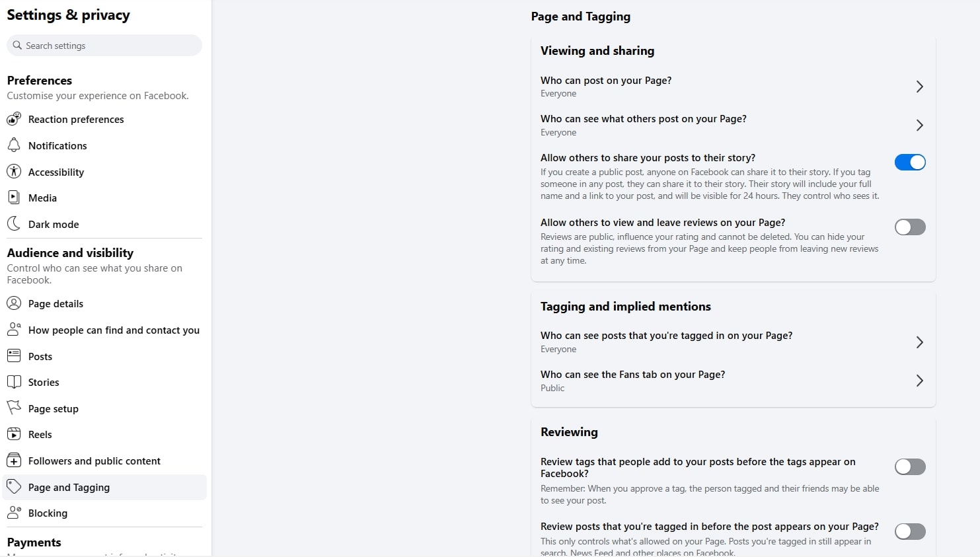Image resolution: width=980 pixels, height=557 pixels.
Task: Open 'Followers and public content' settings
Action: pos(94,461)
